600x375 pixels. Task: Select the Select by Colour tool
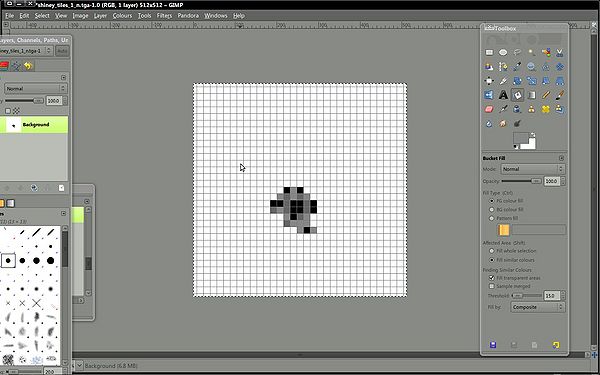coord(546,52)
